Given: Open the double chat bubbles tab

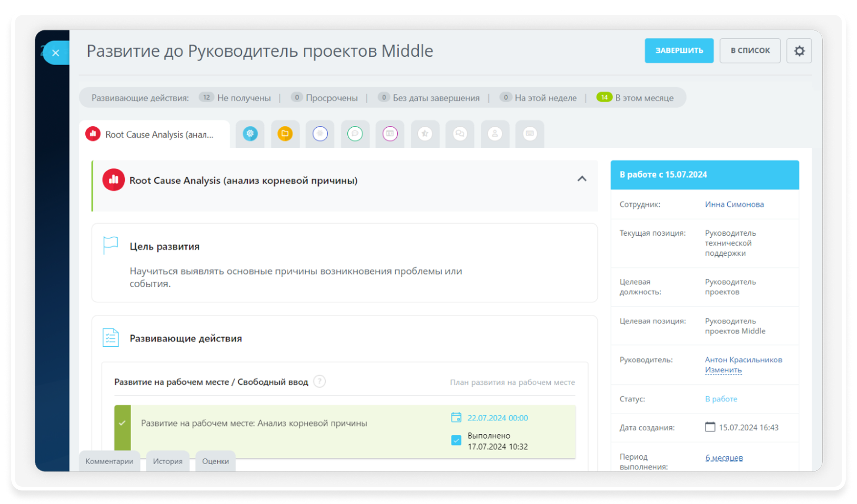Looking at the screenshot, I should [x=460, y=134].
